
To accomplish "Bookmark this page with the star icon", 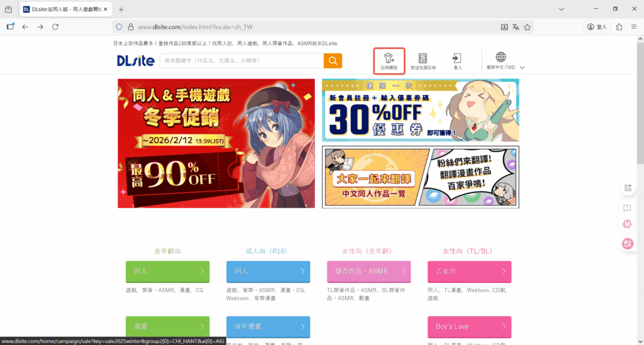I will click(528, 27).
